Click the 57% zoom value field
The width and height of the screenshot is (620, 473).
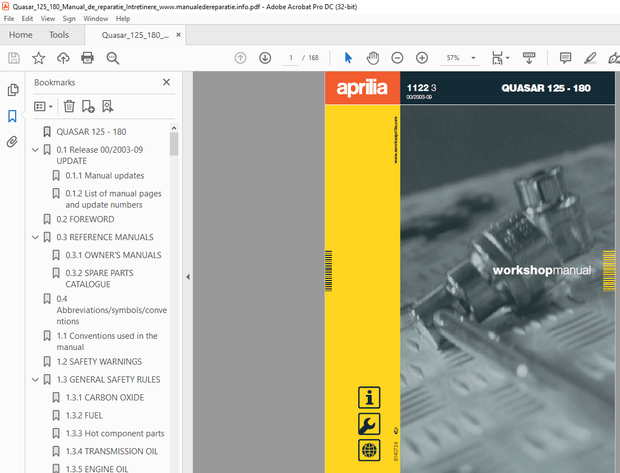(x=453, y=58)
